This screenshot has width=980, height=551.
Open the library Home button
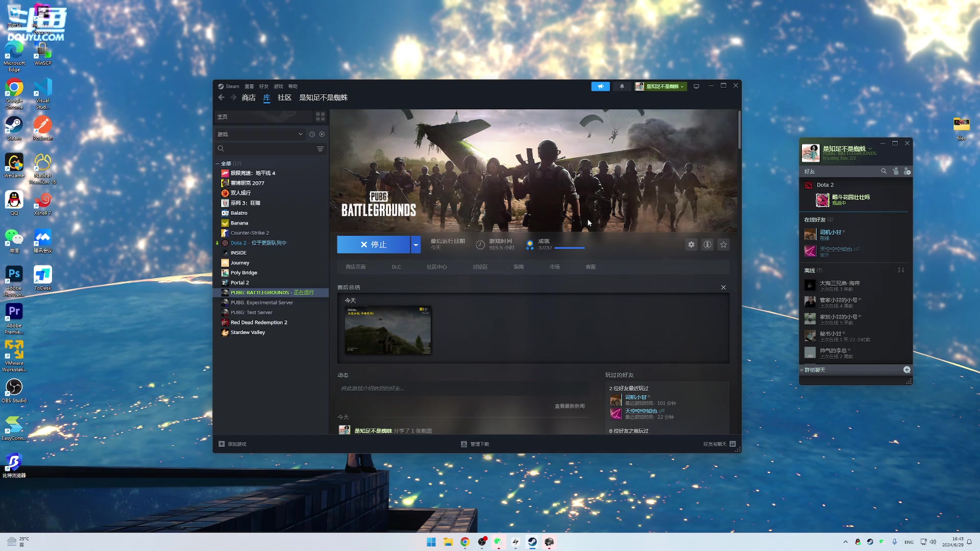pyautogui.click(x=263, y=117)
